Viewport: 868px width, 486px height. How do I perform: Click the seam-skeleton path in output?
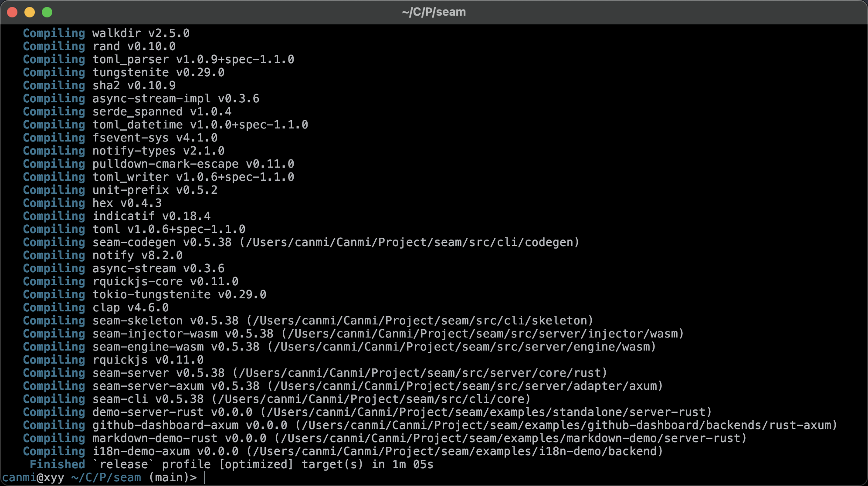[420, 321]
